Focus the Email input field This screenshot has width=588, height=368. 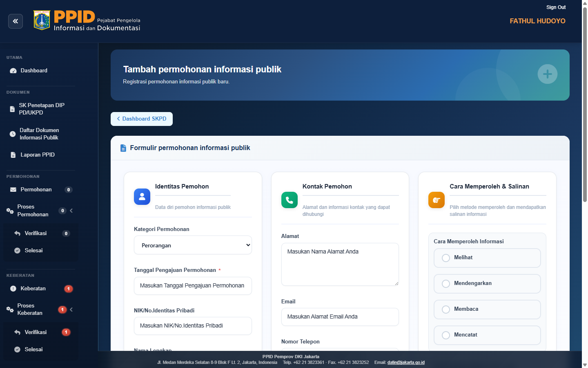[340, 317]
